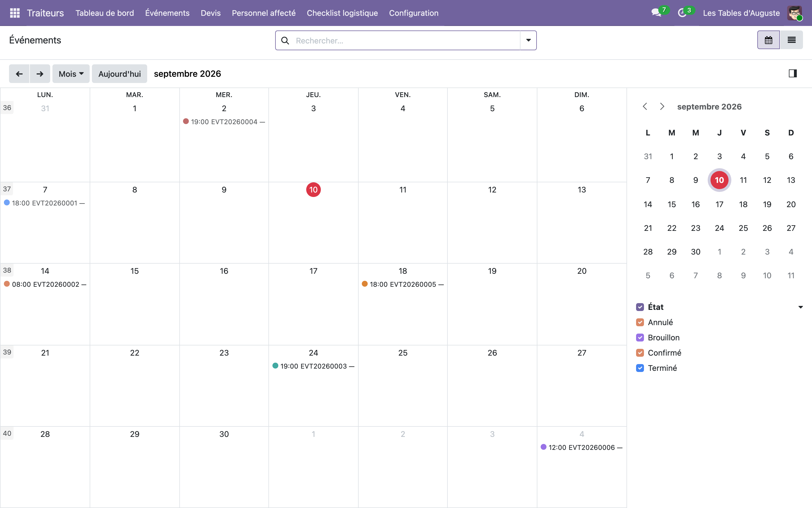Screen dimensions: 812x508
Task: Open Checklist logistique menu
Action: (342, 13)
